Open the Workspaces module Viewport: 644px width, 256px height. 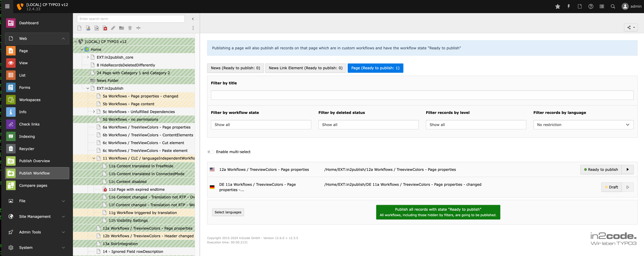click(37, 100)
